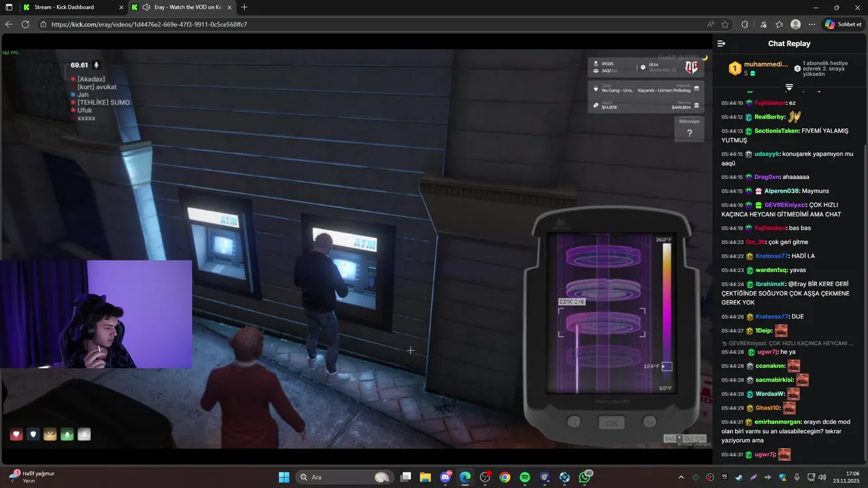Screen dimensions: 868x488
Task: Open Copilot Sohbet et button
Action: (x=843, y=24)
